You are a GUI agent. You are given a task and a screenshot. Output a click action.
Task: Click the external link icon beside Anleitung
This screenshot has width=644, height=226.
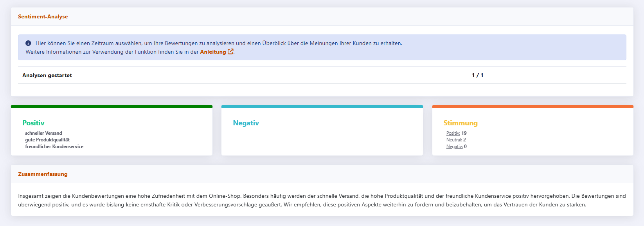pyautogui.click(x=230, y=51)
